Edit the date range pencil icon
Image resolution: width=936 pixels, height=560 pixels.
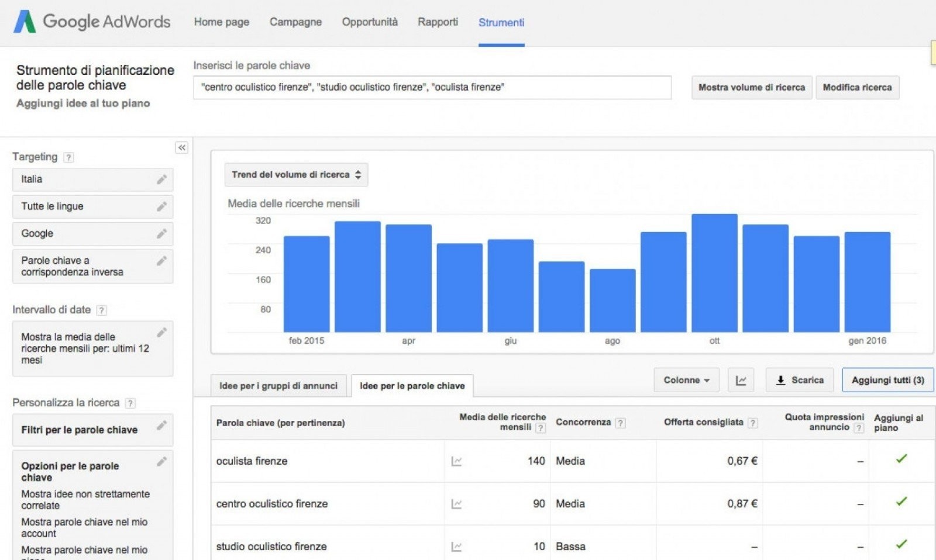(162, 332)
